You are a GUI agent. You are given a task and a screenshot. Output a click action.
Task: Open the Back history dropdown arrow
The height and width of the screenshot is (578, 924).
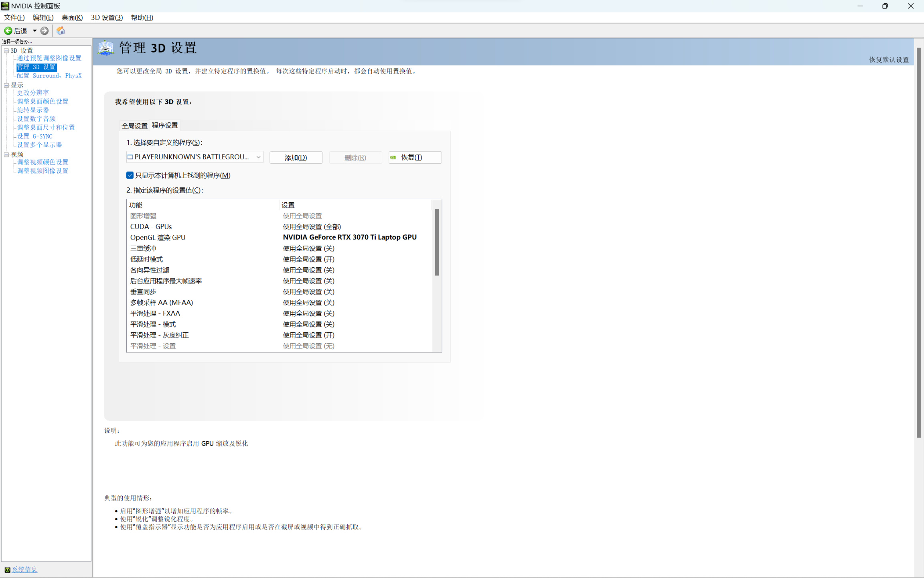point(35,31)
